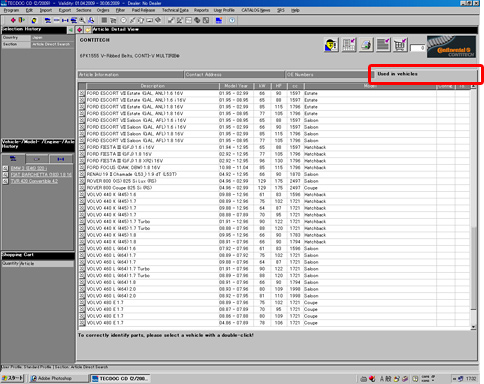Switch to the Article Information tab

tap(131, 75)
